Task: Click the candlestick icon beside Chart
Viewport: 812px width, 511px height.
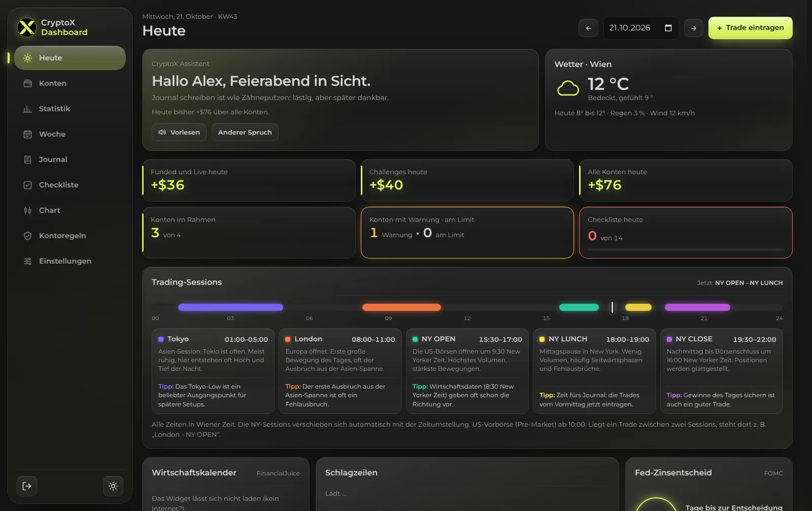Action: tap(28, 210)
